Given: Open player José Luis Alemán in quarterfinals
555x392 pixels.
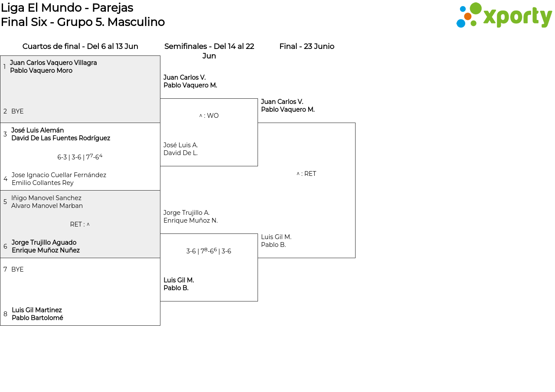Looking at the screenshot, I should click(37, 130).
